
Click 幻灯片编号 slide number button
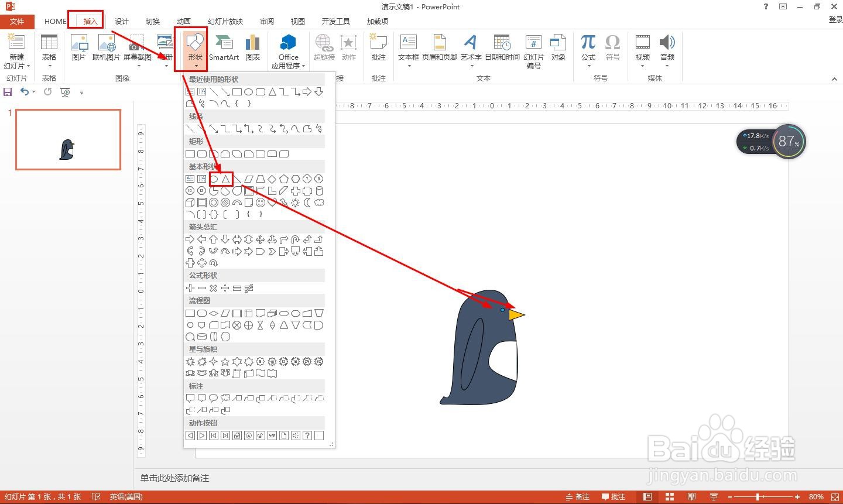click(533, 52)
